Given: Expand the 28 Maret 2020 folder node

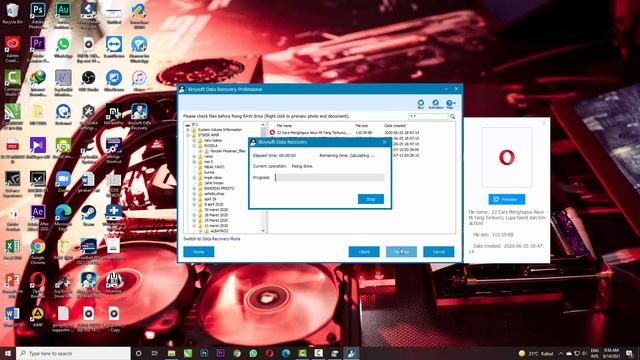Looking at the screenshot, I should pos(194,215).
